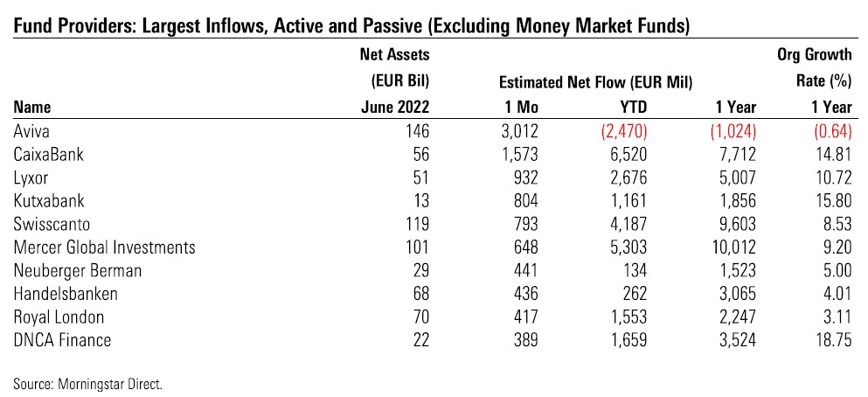Select the Org Growth header text
868x397 pixels.
click(814, 56)
